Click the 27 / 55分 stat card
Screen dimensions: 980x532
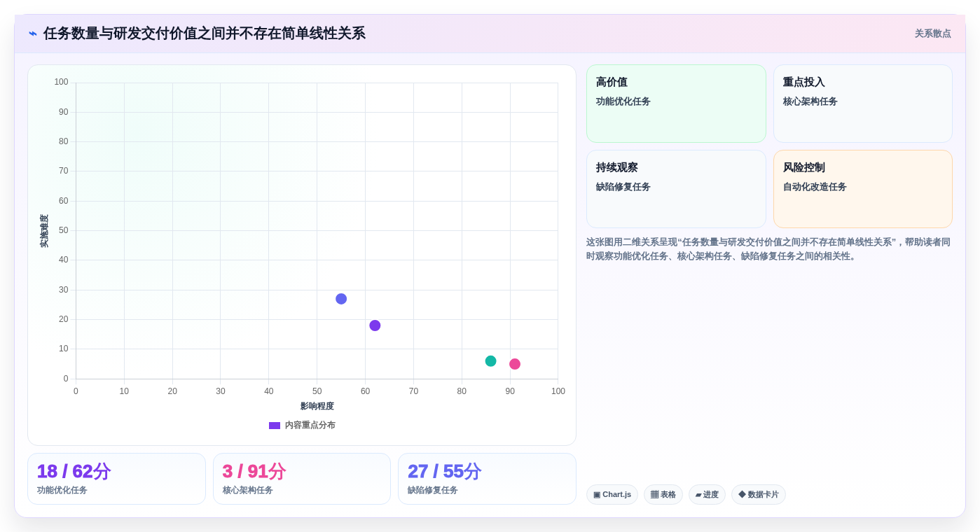click(487, 479)
